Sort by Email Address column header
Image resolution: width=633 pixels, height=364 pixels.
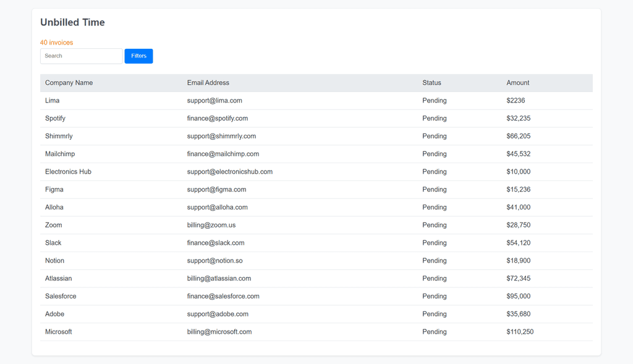coord(208,83)
